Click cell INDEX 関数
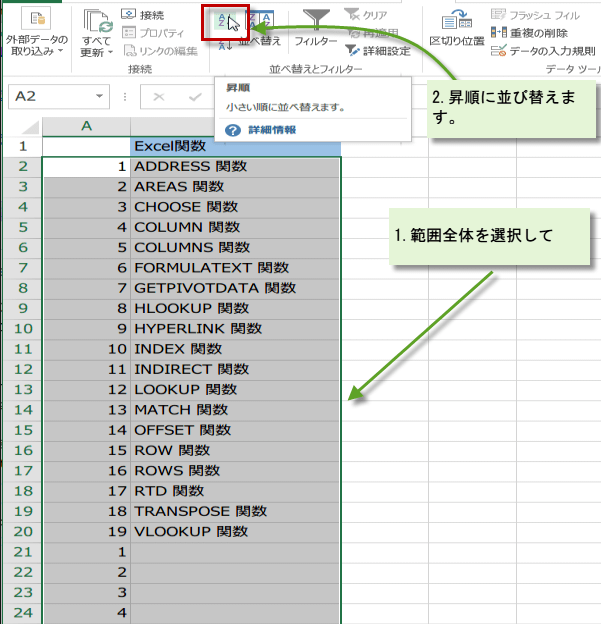Screen dimensions: 601x624 pyautogui.click(x=235, y=349)
